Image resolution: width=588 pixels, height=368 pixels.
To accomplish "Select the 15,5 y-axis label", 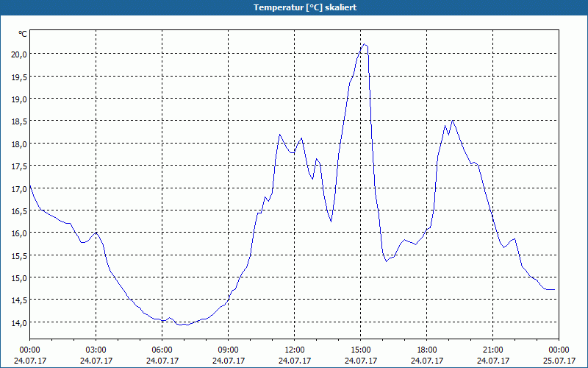I will [x=19, y=255].
